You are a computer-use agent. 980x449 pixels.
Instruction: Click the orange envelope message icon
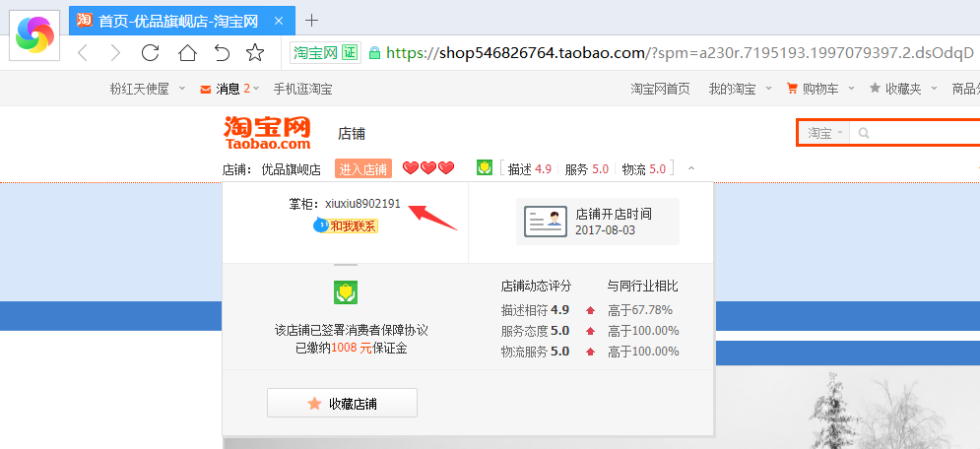coord(206,90)
